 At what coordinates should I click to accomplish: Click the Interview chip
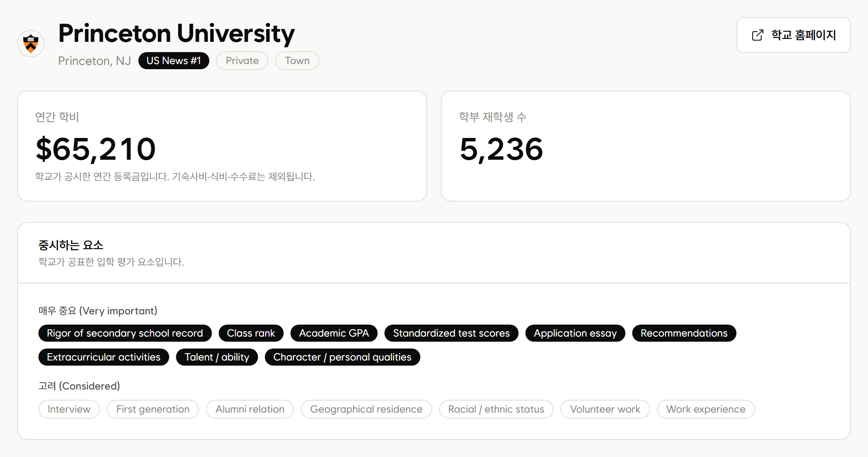click(69, 409)
